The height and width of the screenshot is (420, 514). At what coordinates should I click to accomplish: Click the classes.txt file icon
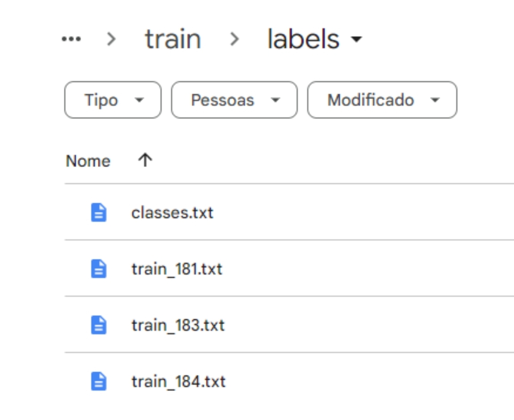98,213
